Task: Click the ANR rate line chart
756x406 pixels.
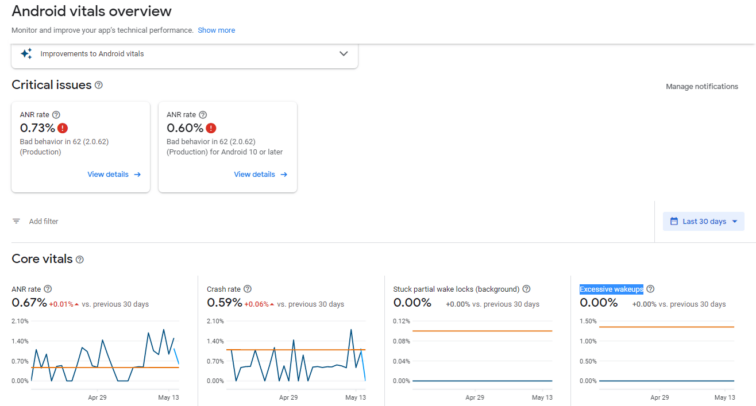Action: point(105,354)
